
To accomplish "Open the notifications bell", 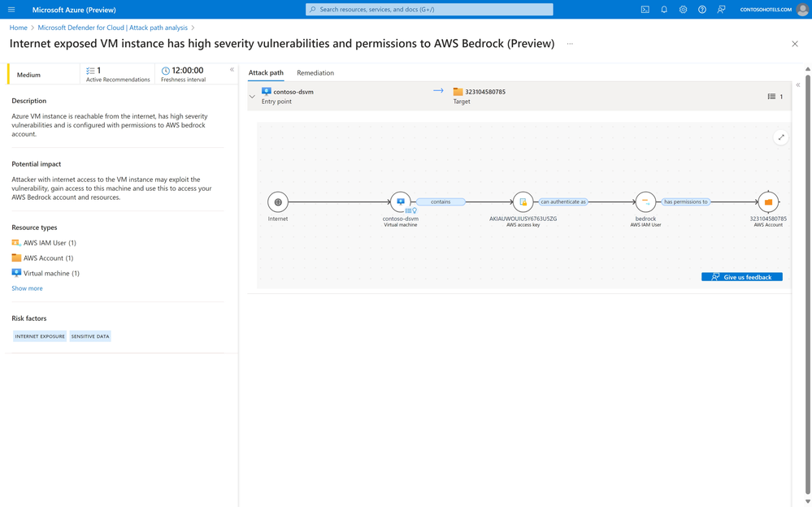I will 664,9.
